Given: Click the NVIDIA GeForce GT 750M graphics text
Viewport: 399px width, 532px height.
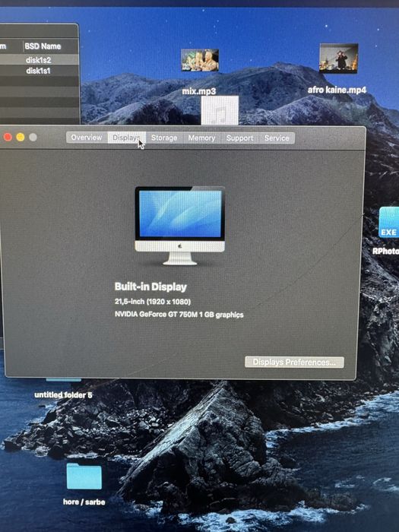Looking at the screenshot, I should point(179,315).
